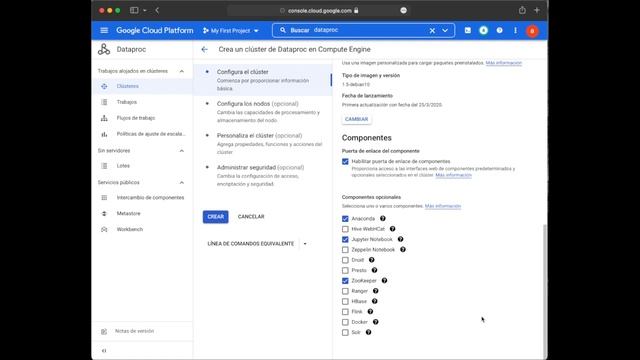The height and width of the screenshot is (360, 640).
Task: Uncheck the Anaconda component checkbox
Action: click(345, 219)
